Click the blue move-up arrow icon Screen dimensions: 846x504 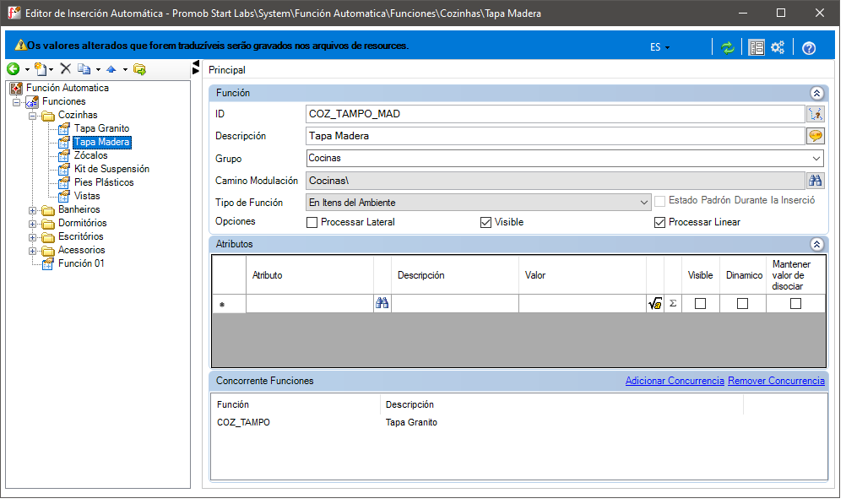point(111,69)
